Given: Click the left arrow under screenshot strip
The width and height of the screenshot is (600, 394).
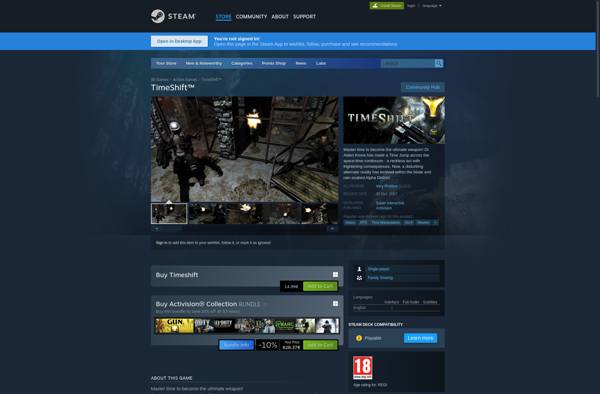Looking at the screenshot, I should point(157,228).
